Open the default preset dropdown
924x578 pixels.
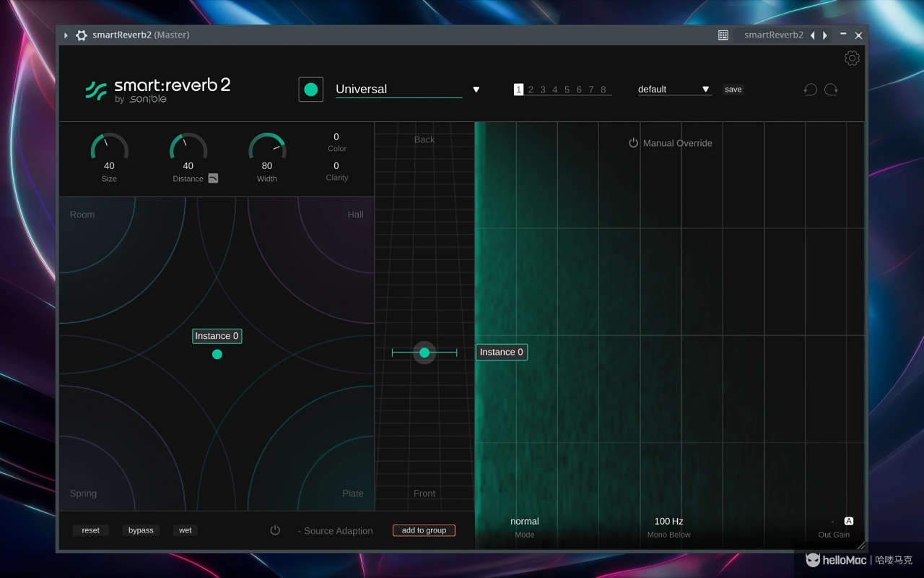pos(706,90)
